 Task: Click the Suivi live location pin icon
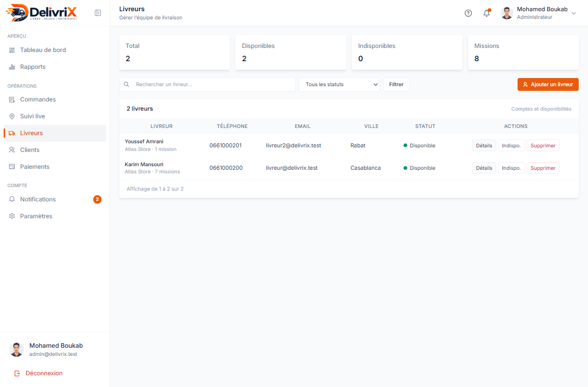click(12, 116)
